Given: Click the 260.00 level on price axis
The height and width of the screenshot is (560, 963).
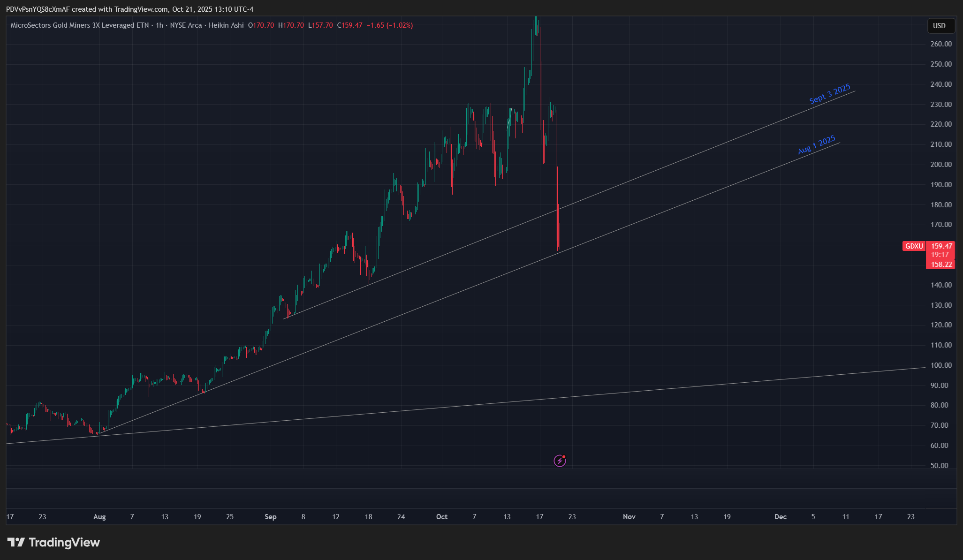Looking at the screenshot, I should (x=941, y=44).
